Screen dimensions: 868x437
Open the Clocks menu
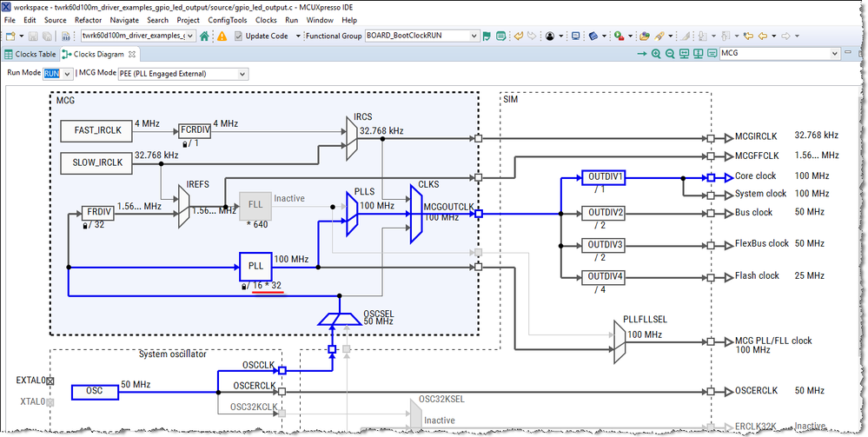(x=266, y=20)
